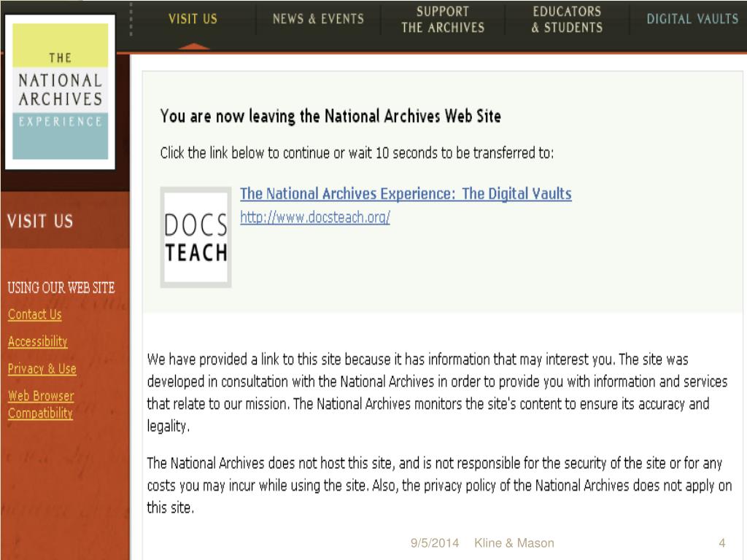Open the http://www.docsteach.org/ URL link
Image resolution: width=747 pixels, height=560 pixels.
click(x=315, y=217)
